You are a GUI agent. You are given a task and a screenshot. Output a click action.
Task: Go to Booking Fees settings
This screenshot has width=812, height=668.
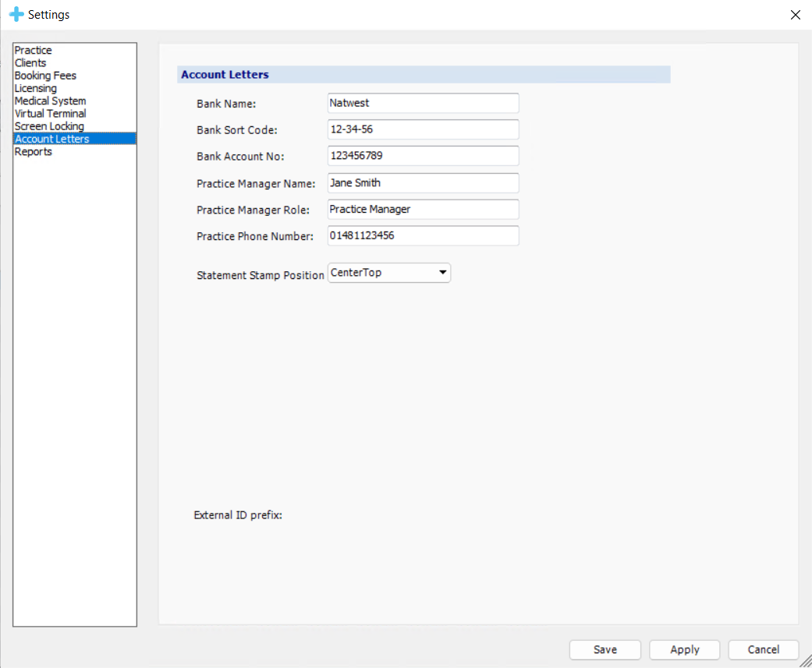pyautogui.click(x=45, y=76)
